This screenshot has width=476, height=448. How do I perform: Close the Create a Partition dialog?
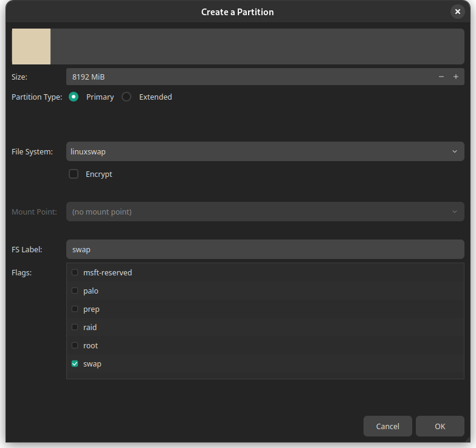click(458, 12)
